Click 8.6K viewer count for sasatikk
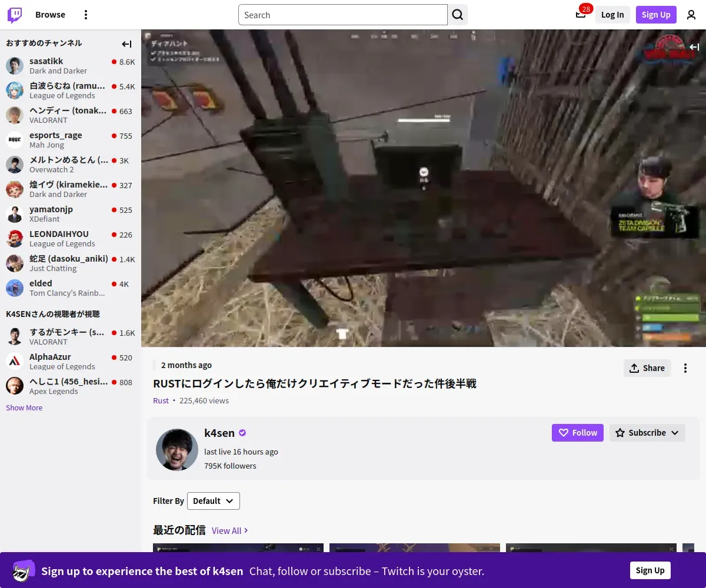The width and height of the screenshot is (706, 588). 127,62
